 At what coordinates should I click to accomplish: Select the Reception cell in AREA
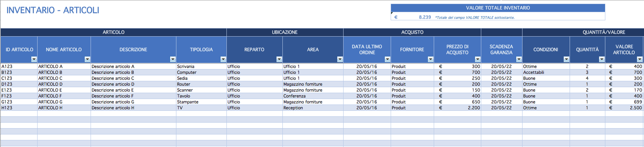coord(313,108)
